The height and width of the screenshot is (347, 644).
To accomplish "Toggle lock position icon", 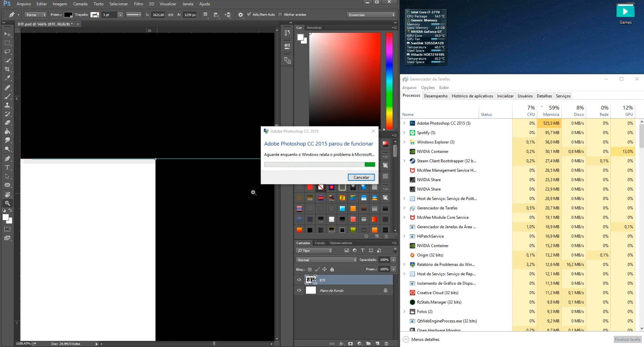I will pyautogui.click(x=325, y=269).
